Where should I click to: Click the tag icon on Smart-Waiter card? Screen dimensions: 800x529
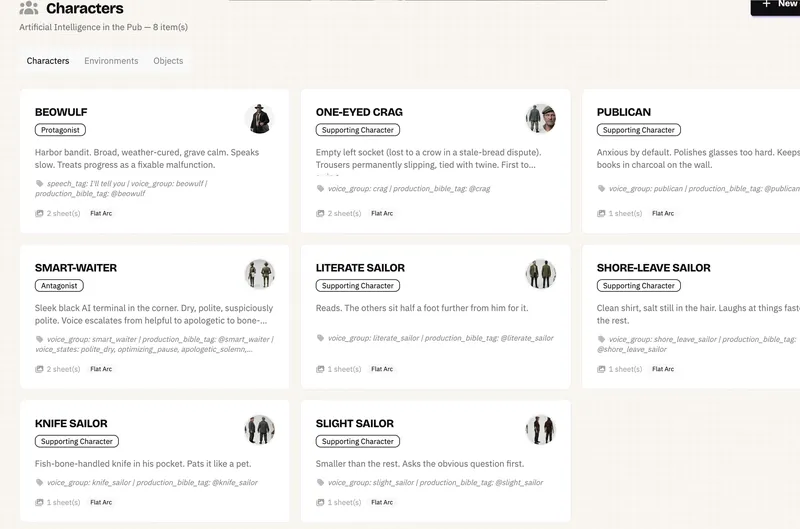point(39,339)
